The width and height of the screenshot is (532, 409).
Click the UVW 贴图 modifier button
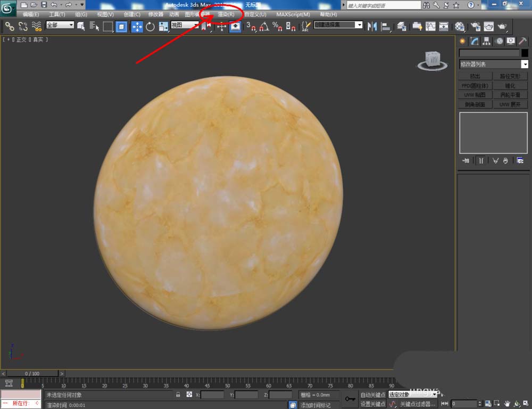(475, 95)
